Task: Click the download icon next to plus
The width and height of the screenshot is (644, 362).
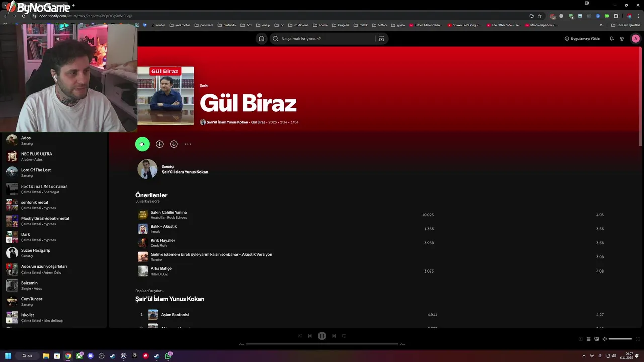Action: coord(174,144)
